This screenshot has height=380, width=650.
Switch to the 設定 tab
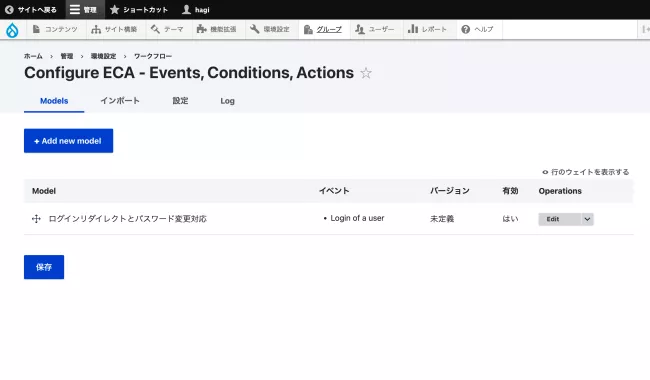click(180, 101)
